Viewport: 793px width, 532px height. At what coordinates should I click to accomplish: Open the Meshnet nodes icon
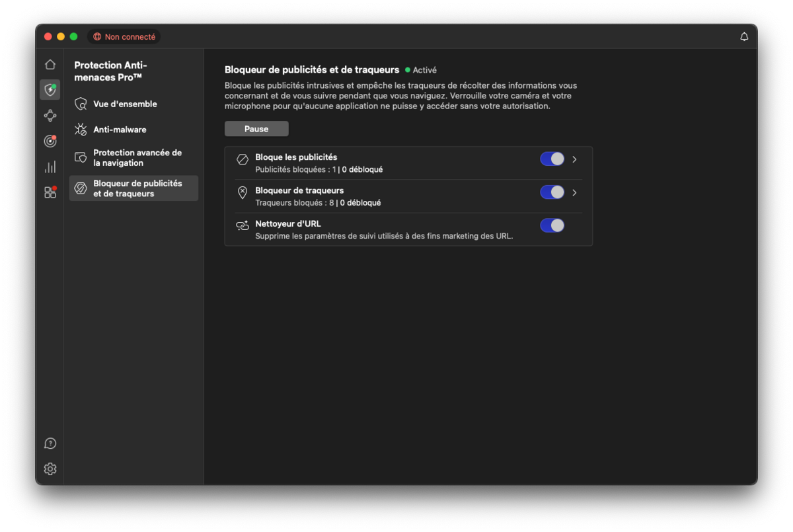coord(50,116)
